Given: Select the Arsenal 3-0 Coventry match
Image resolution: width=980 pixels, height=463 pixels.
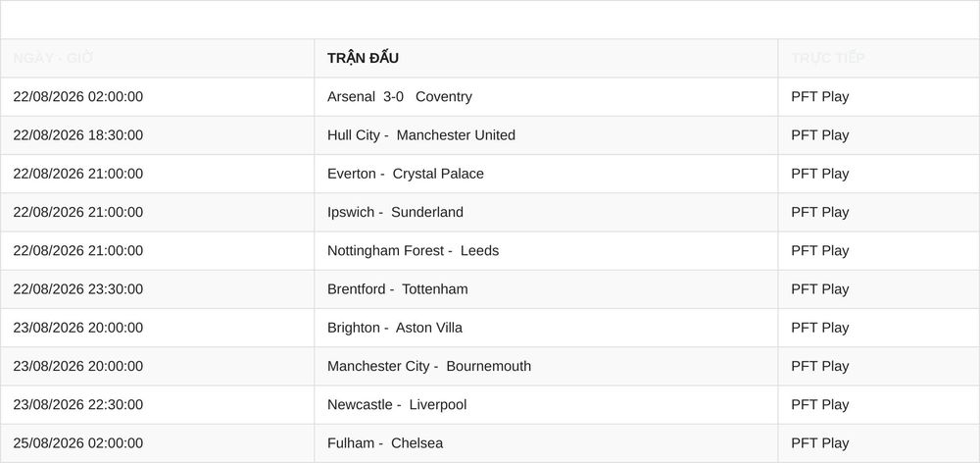Looking at the screenshot, I should [x=400, y=97].
